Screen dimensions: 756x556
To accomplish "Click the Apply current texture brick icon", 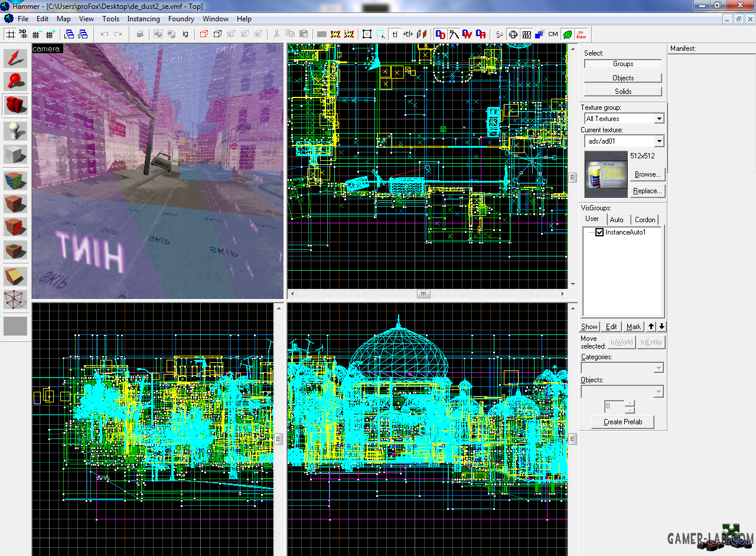I will point(15,204).
